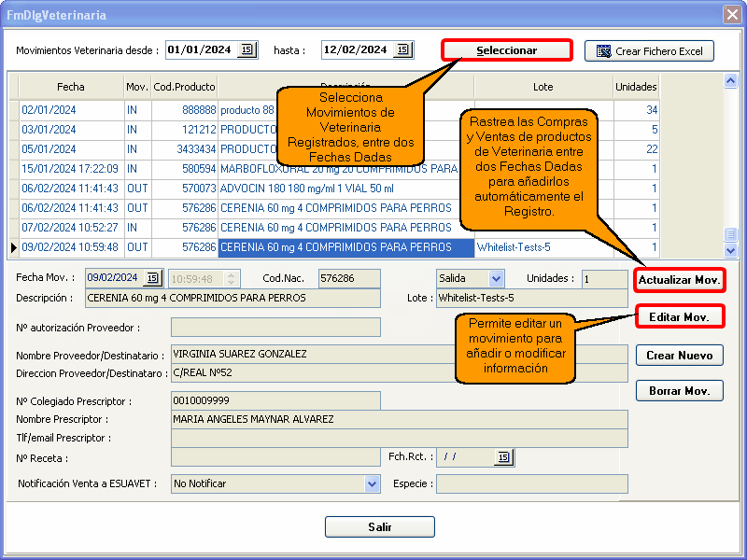Expand Notificación Venta a ESUAVET dropdown
The height and width of the screenshot is (560, 747).
373,484
